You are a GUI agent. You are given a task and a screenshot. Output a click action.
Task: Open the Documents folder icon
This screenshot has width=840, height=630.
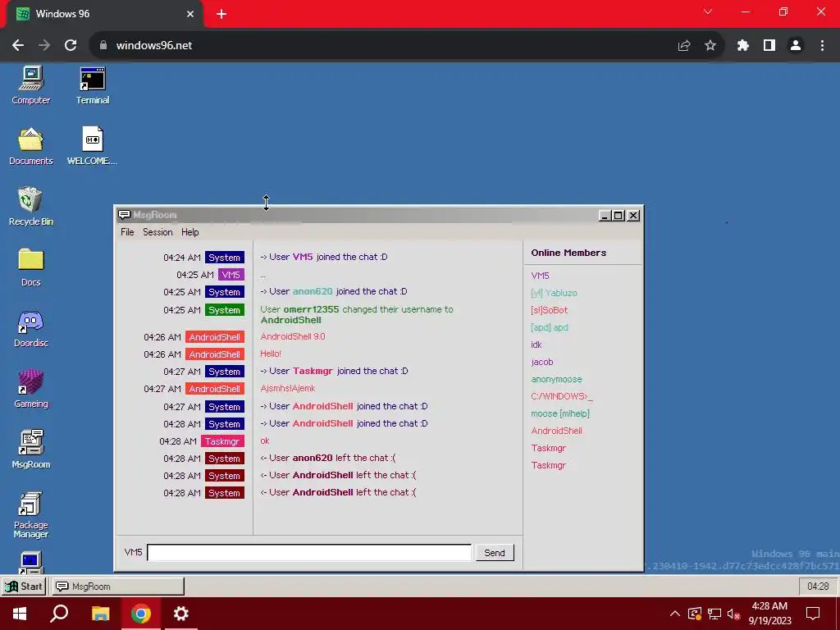(x=31, y=146)
